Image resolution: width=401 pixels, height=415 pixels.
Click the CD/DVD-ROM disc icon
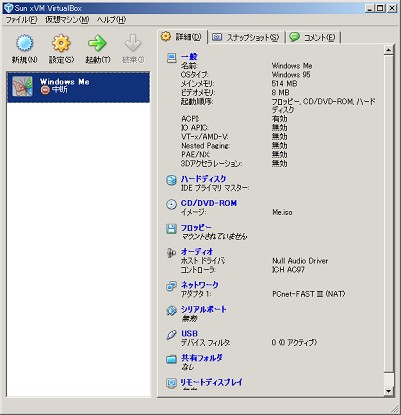point(171,205)
